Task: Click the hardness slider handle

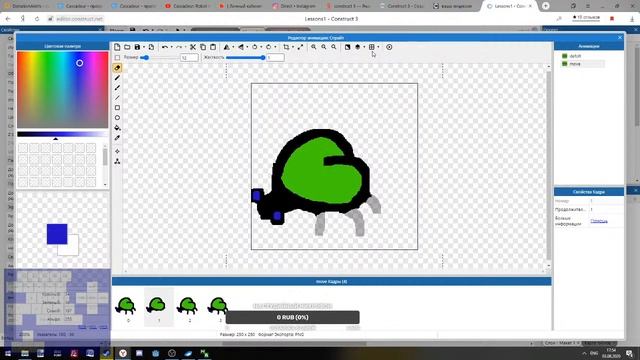Action: (x=262, y=58)
